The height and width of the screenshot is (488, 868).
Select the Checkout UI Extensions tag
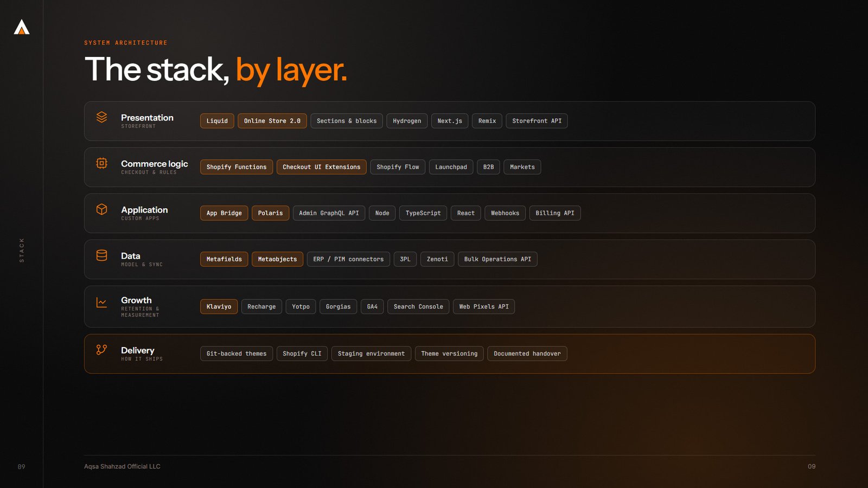tap(322, 167)
